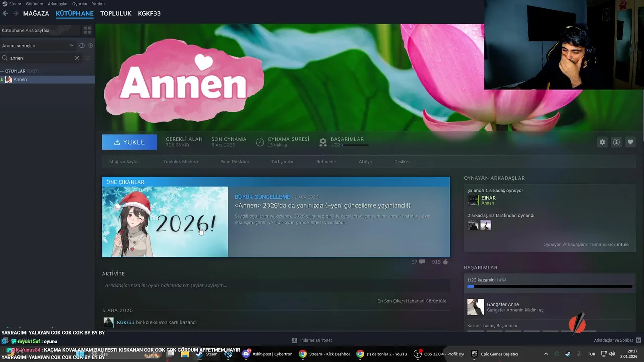Click the activity comment input field

click(x=276, y=285)
